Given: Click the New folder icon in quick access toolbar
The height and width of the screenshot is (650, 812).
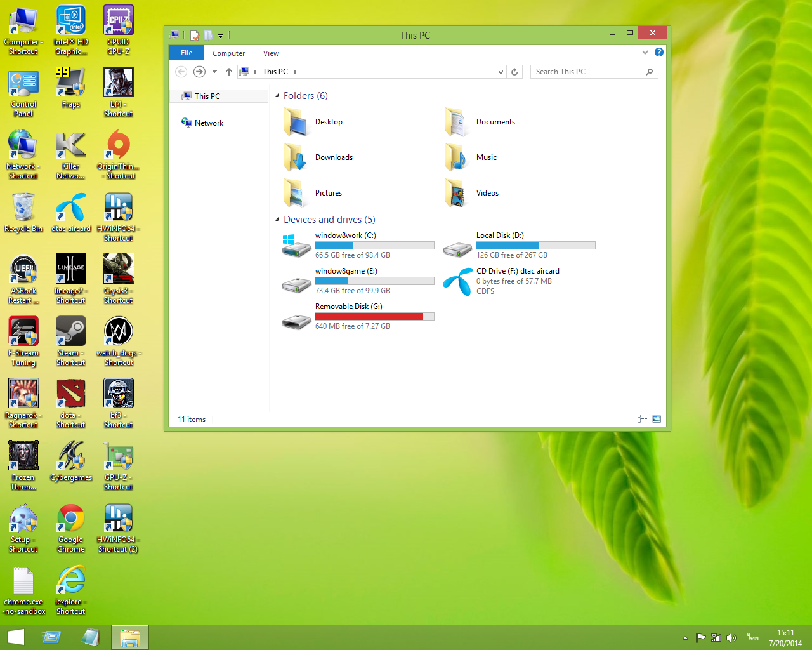Looking at the screenshot, I should point(208,36).
